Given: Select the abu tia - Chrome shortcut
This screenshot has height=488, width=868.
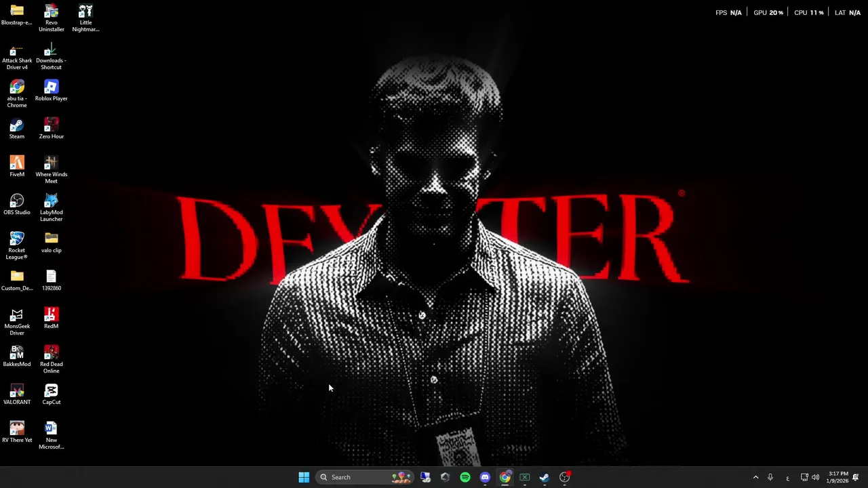Looking at the screenshot, I should (17, 94).
